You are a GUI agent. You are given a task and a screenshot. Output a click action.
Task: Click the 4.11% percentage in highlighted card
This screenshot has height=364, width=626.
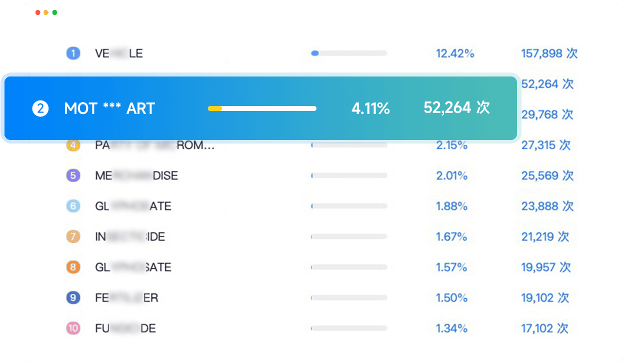pos(370,108)
